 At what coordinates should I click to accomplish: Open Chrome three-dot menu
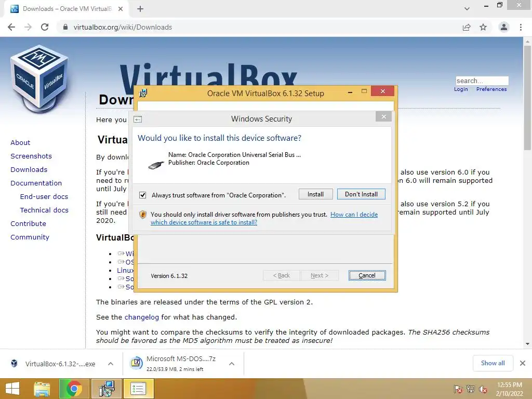521,27
